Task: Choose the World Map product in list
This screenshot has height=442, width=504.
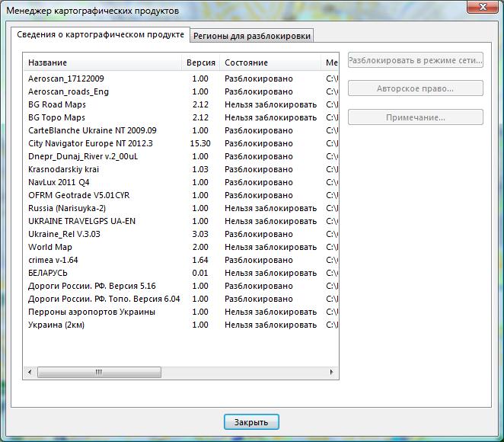Action: tap(50, 247)
